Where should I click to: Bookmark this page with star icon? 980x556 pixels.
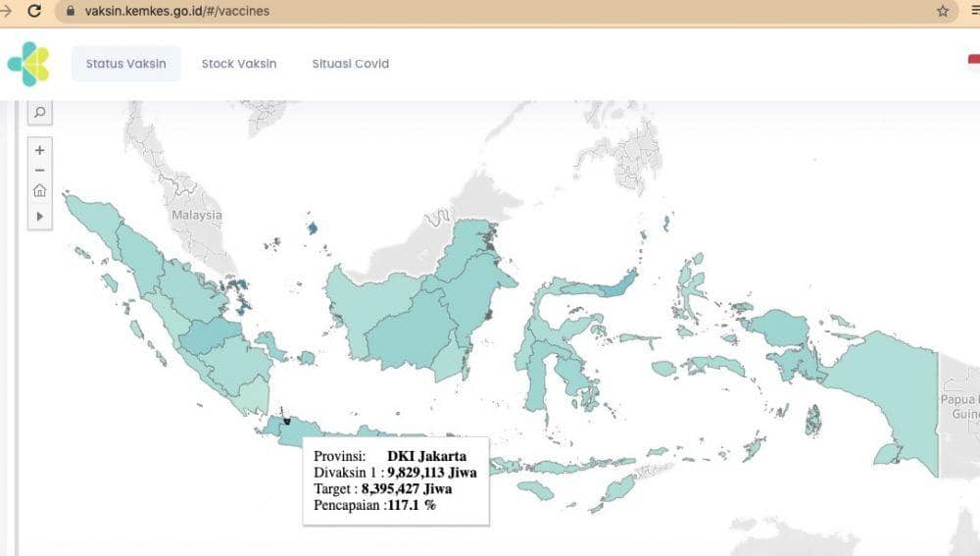click(x=943, y=12)
